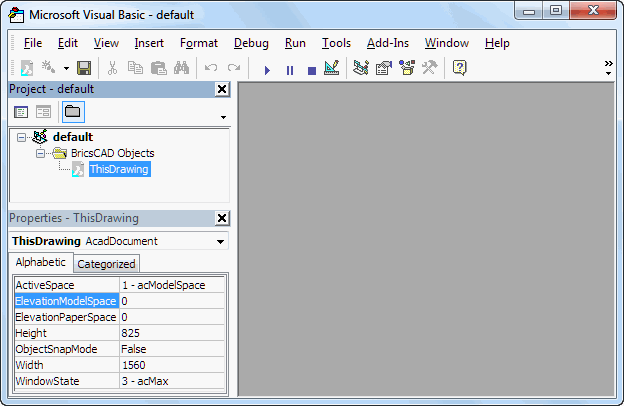Collapse the BricsCAD Objects folder node
Viewport: 624px width, 406px height.
pyautogui.click(x=40, y=153)
